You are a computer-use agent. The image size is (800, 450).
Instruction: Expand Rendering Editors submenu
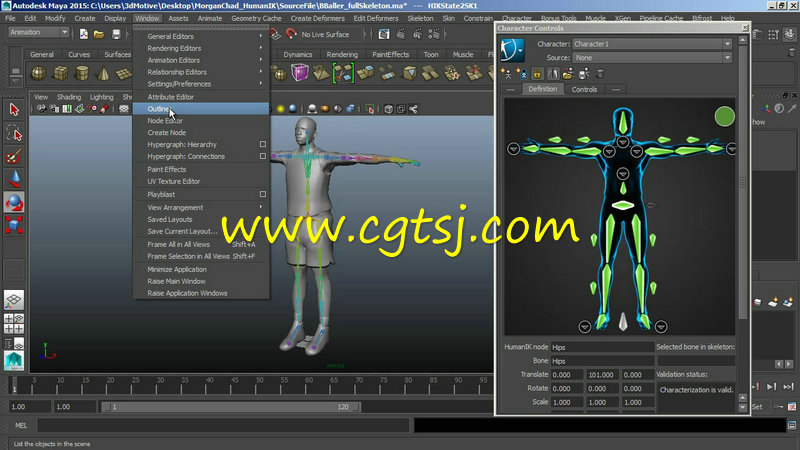point(202,48)
